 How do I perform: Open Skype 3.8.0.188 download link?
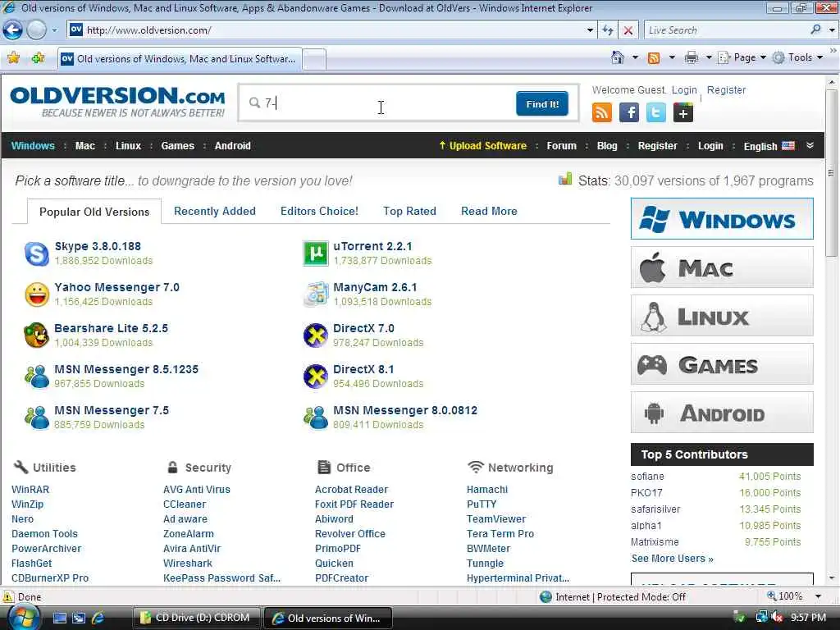click(98, 246)
